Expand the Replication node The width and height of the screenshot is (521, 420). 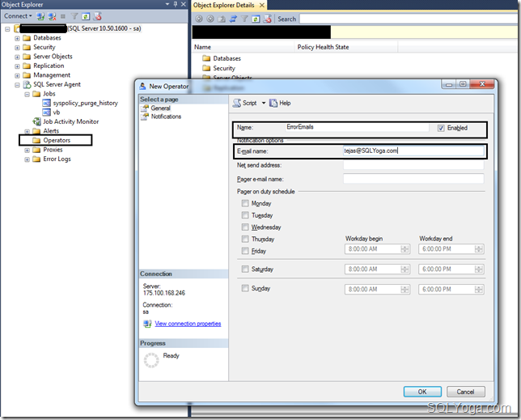tap(17, 66)
